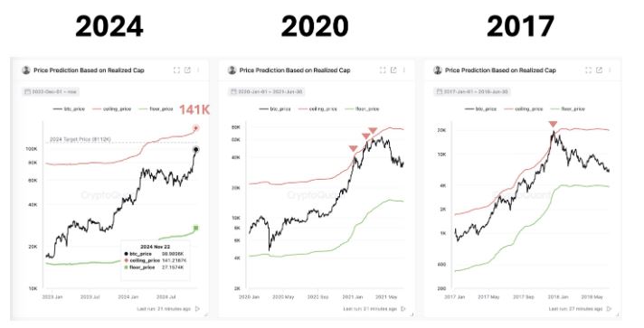
Task: Toggle btc_price series in 2024 legend
Action: (x=69, y=108)
